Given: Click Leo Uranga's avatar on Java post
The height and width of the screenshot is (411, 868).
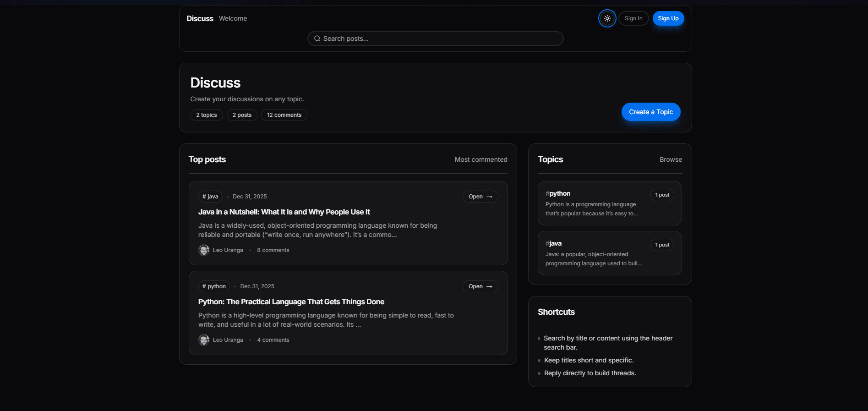Looking at the screenshot, I should 204,250.
